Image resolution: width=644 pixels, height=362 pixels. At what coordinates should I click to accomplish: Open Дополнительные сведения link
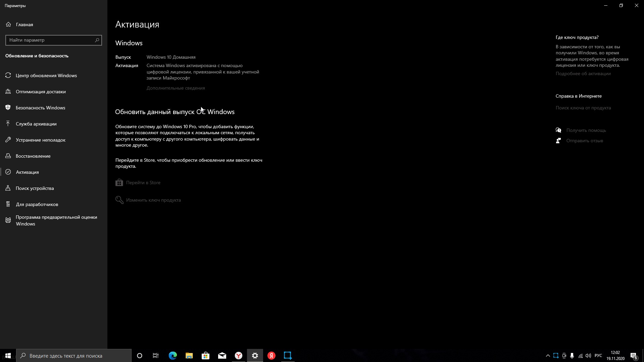[x=176, y=88]
